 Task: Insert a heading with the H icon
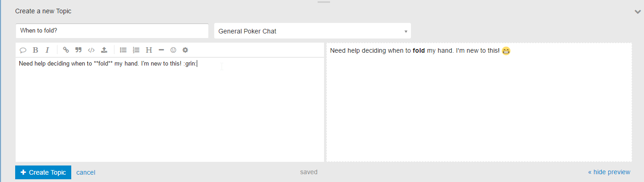click(x=149, y=50)
